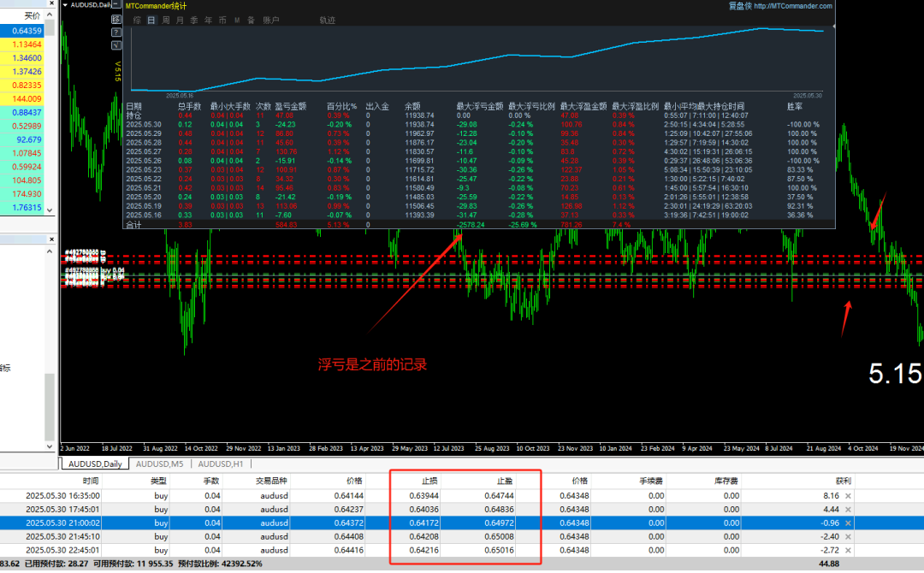Select the 年 yearly statistics tab

coord(208,20)
